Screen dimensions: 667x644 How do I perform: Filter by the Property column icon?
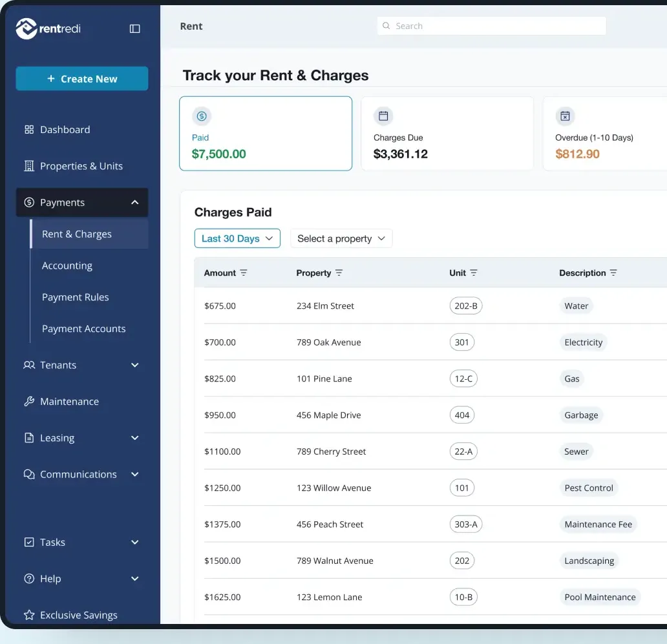click(339, 273)
